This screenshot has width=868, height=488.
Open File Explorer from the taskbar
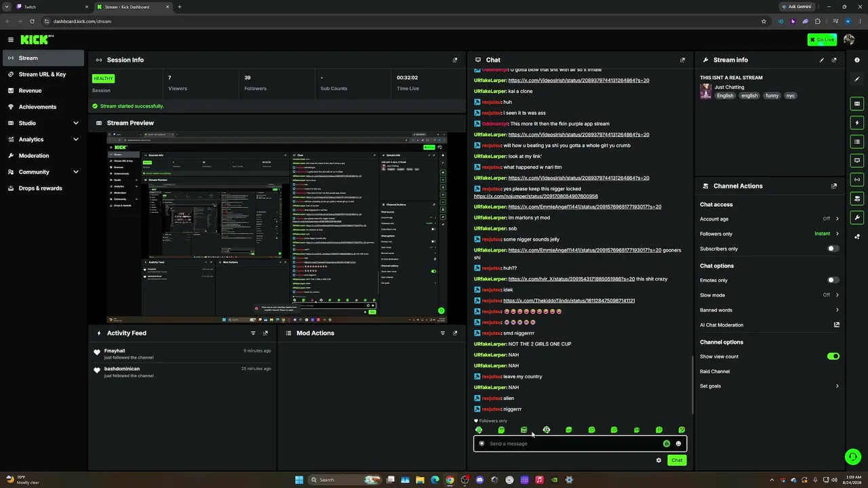[420, 480]
